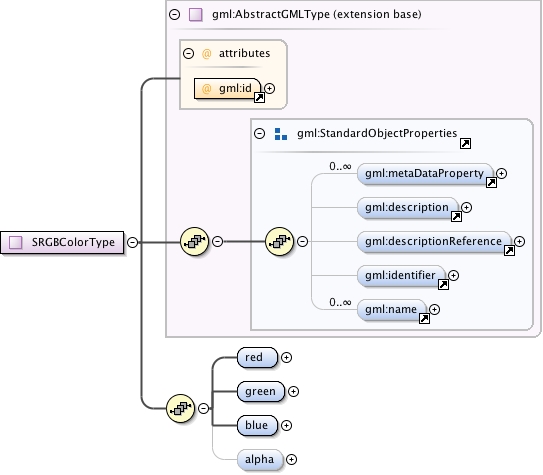
Task: Select the red element
Action: (257, 357)
